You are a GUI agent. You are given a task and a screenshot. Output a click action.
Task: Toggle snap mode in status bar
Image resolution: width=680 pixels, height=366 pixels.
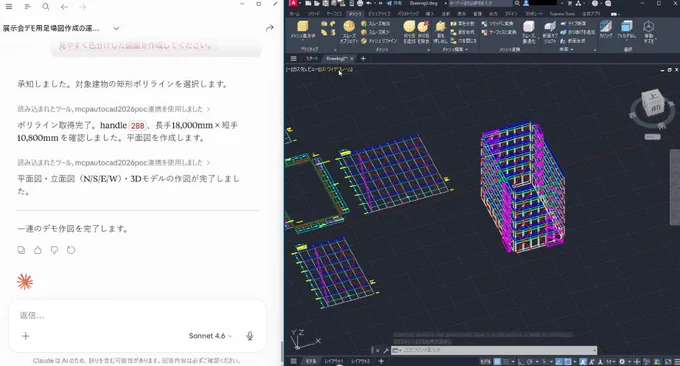[506, 361]
